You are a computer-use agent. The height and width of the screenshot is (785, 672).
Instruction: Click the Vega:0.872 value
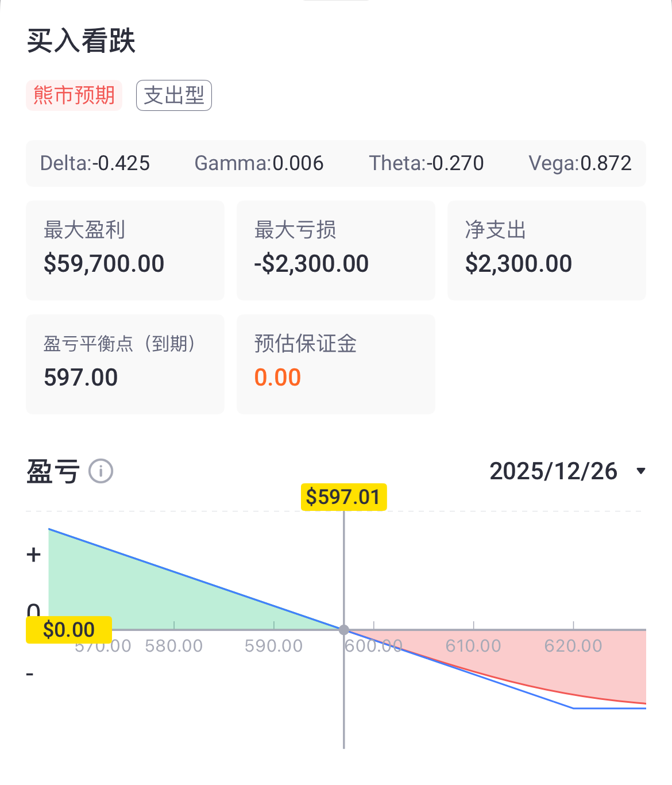(580, 163)
